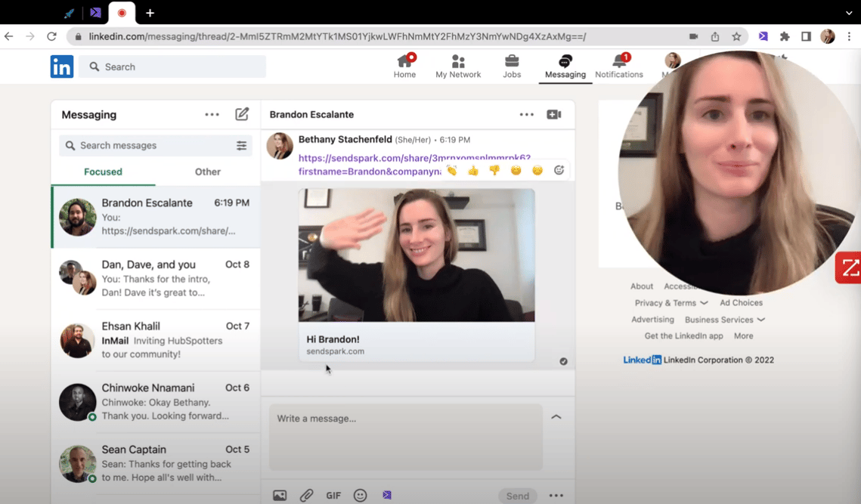
Task: Open message filter options icon
Action: click(x=242, y=146)
